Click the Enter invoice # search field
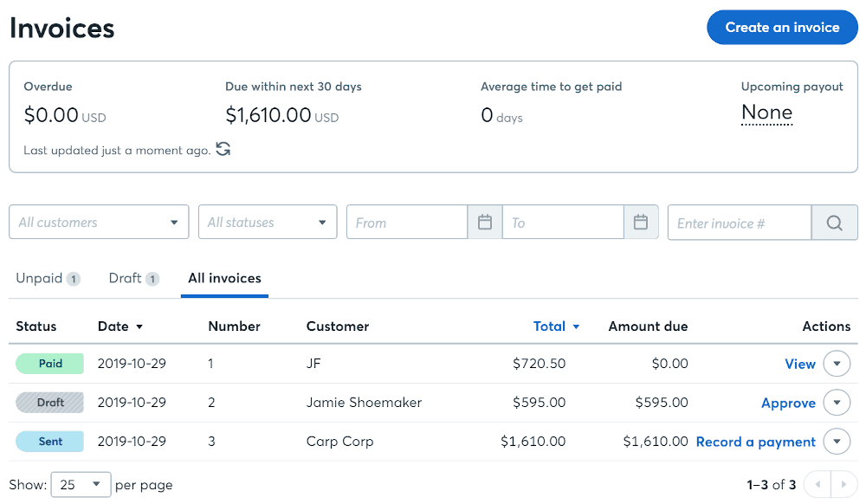866x504 pixels. pos(740,223)
